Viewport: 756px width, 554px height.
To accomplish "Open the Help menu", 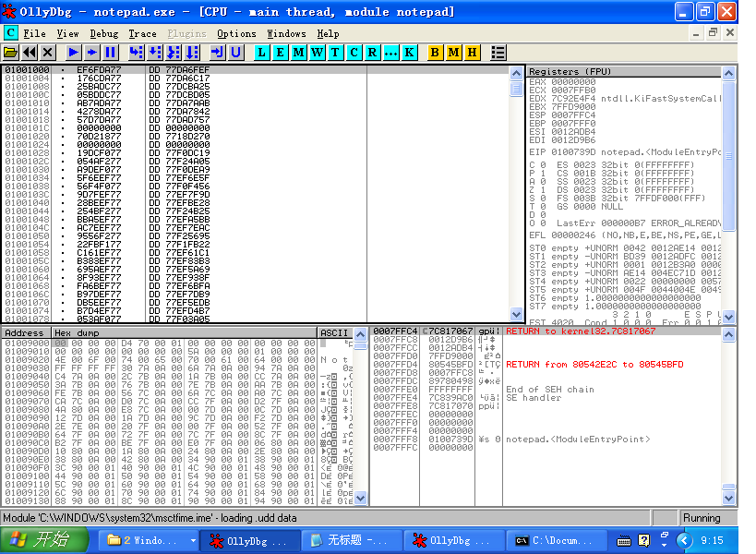I will pyautogui.click(x=328, y=34).
